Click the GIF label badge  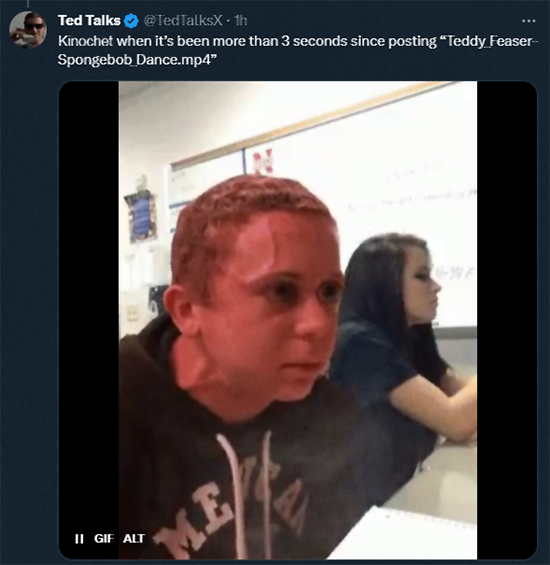[x=104, y=538]
